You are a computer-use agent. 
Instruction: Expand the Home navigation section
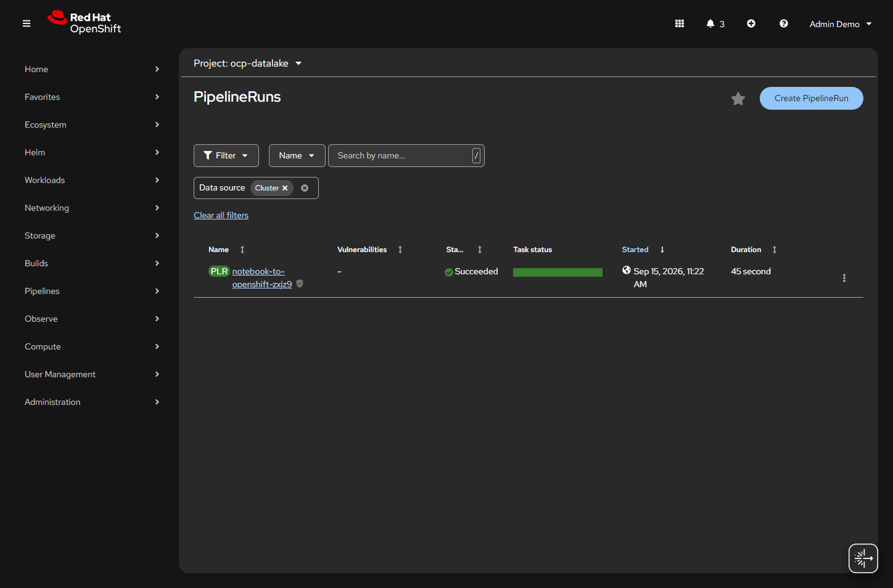91,69
